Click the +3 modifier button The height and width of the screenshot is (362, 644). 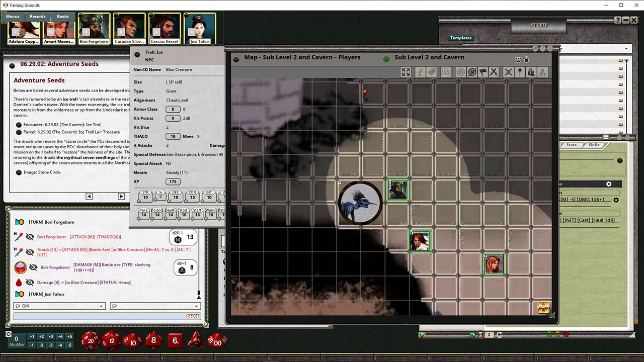pyautogui.click(x=51, y=337)
